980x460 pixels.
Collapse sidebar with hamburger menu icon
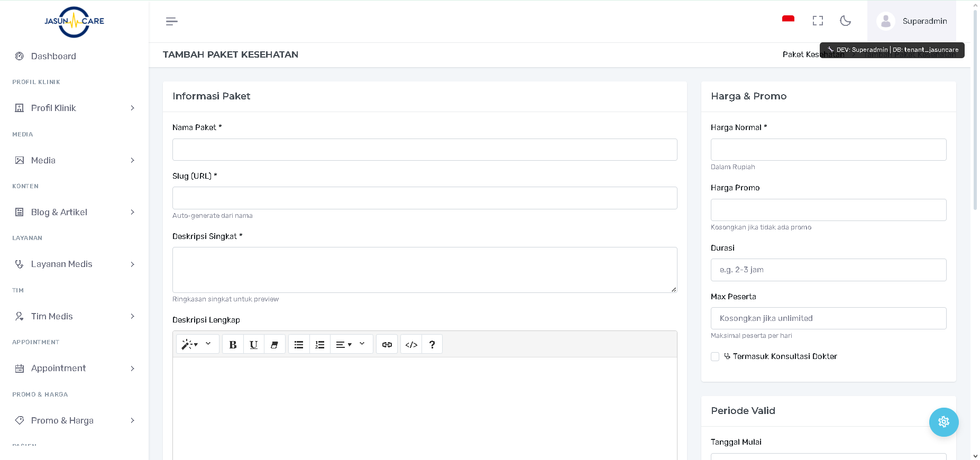pos(171,21)
